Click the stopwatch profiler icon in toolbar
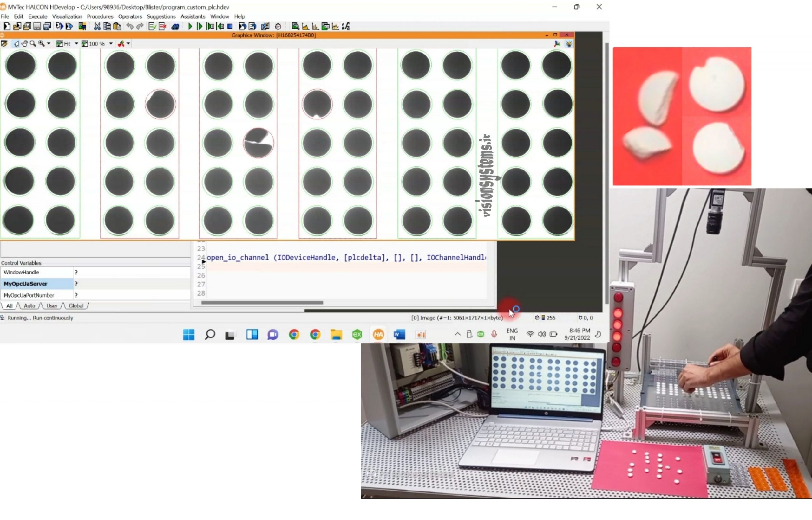Viewport: 812px width, 520px height. point(278,26)
